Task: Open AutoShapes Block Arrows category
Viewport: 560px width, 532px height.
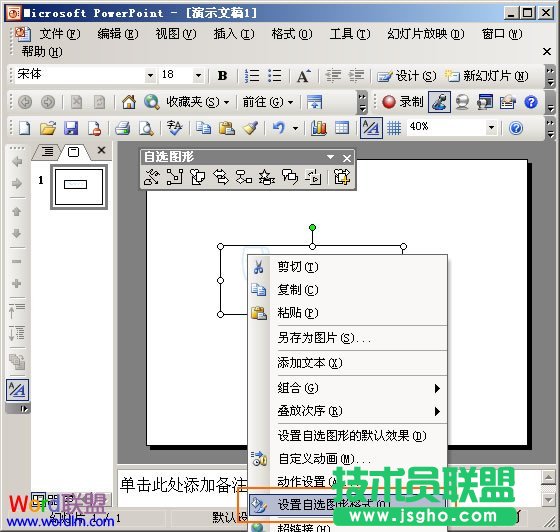Action: [220, 177]
